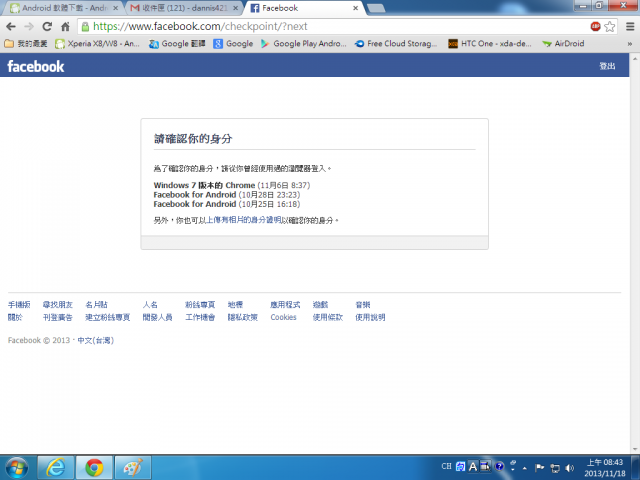Click the Adblock Plus icon in address bar
This screenshot has width=640, height=480.
point(596,27)
